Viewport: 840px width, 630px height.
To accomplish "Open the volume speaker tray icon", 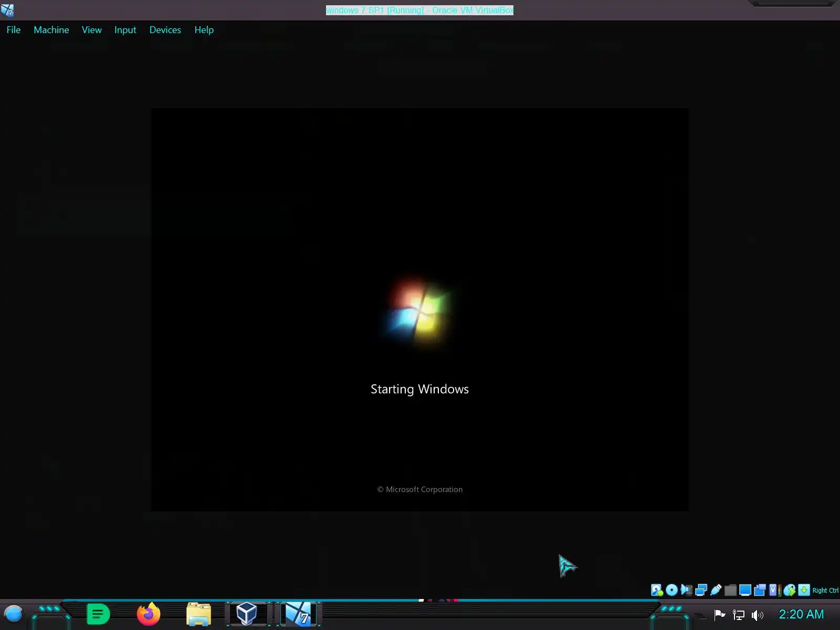I will (758, 614).
